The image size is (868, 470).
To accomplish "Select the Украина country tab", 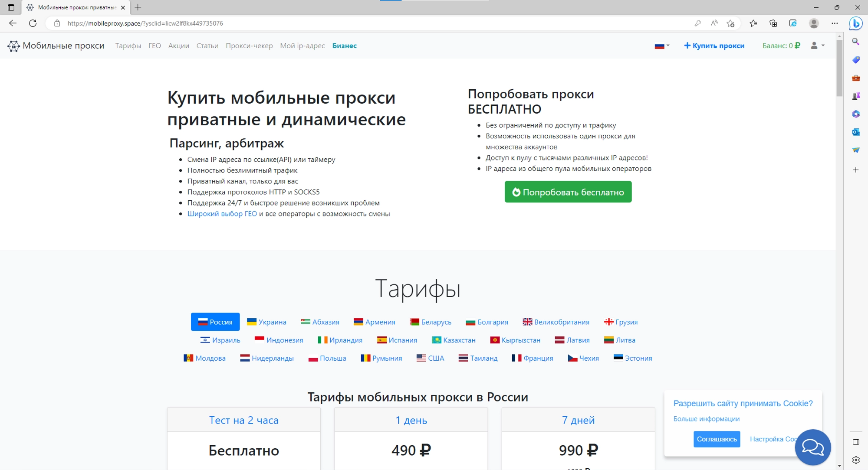I will click(x=267, y=322).
